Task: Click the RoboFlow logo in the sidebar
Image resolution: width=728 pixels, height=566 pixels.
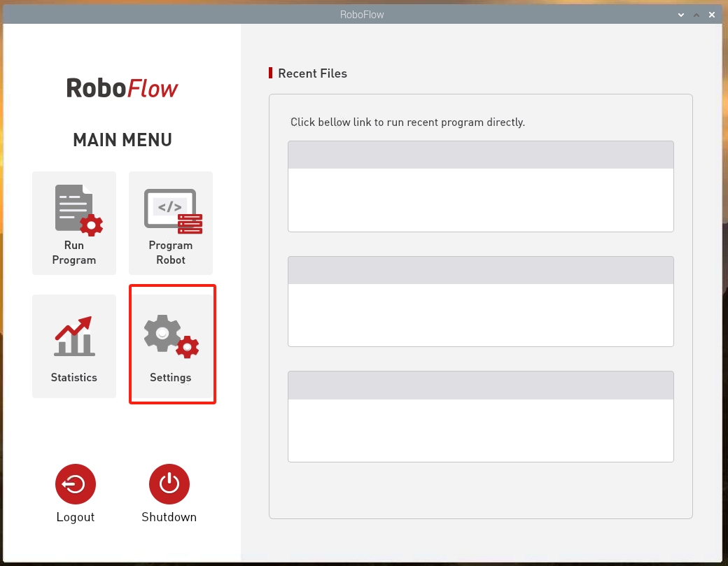Action: pyautogui.click(x=122, y=88)
